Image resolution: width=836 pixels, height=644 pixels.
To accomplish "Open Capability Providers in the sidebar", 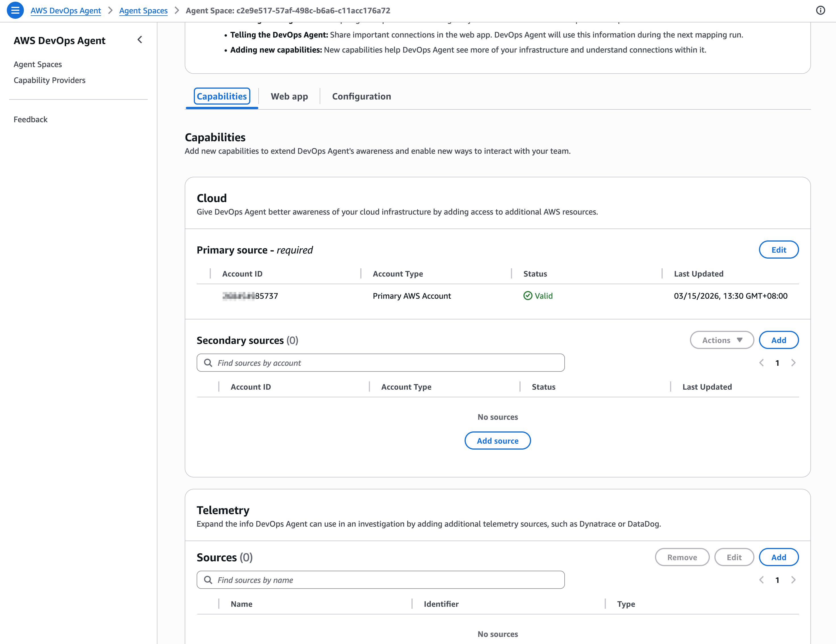I will point(49,80).
